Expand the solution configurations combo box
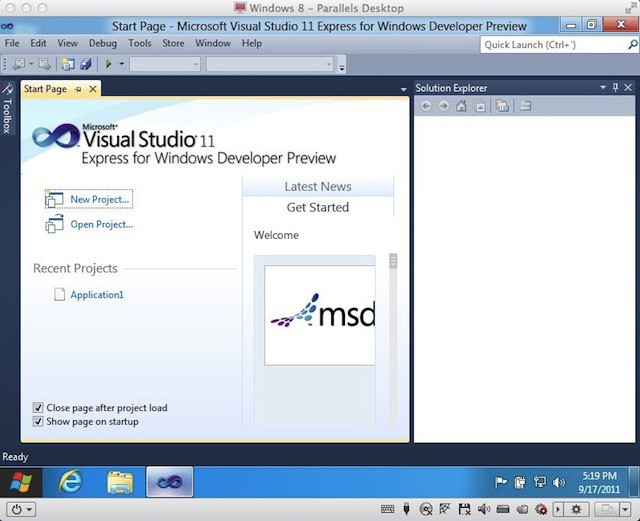The width and height of the screenshot is (640, 521). tap(165, 64)
